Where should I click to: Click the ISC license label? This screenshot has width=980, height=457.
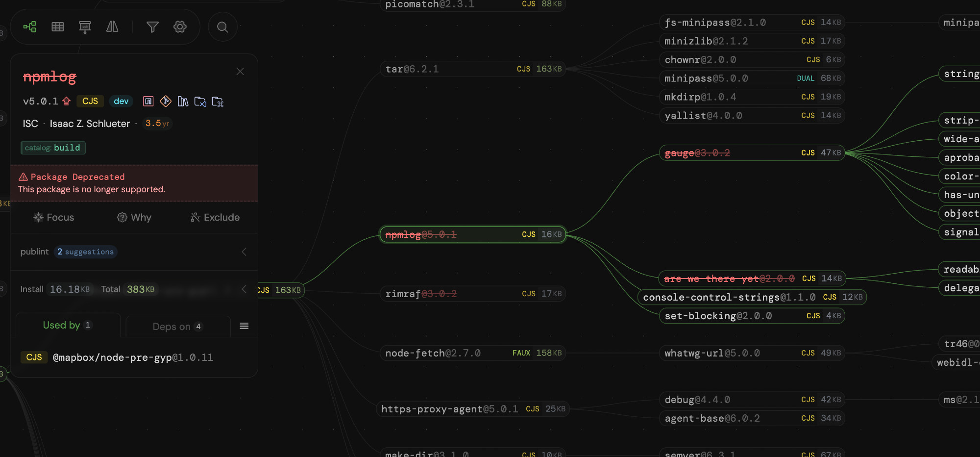[30, 124]
